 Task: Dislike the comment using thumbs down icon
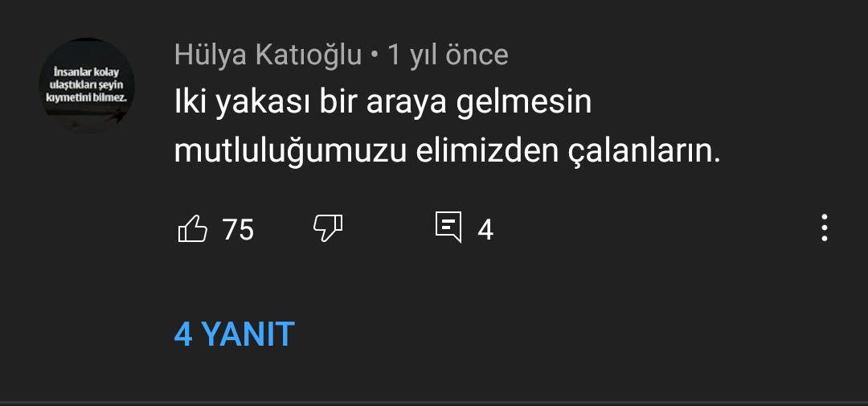pyautogui.click(x=328, y=228)
